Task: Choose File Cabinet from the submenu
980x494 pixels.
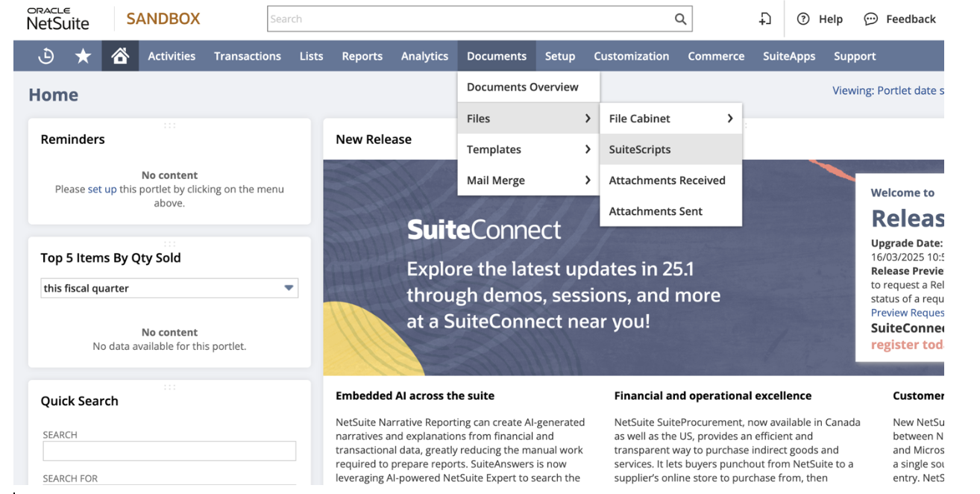Action: pos(670,118)
